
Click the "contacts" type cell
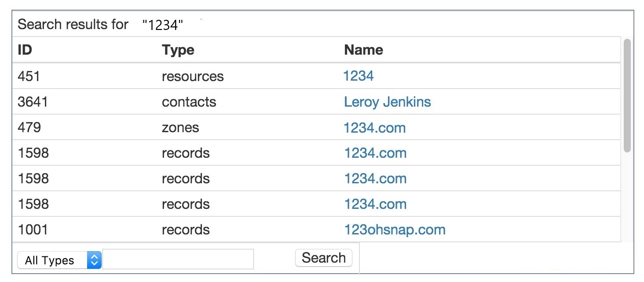189,102
